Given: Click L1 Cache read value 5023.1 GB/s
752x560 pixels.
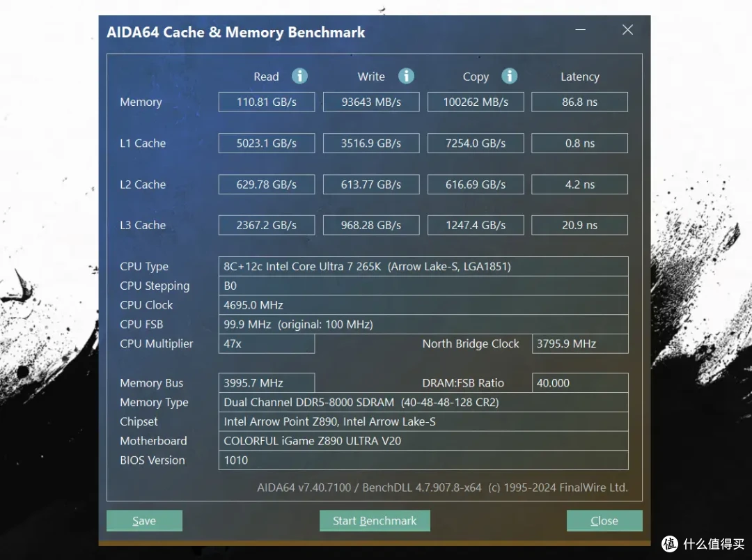Looking at the screenshot, I should [267, 143].
